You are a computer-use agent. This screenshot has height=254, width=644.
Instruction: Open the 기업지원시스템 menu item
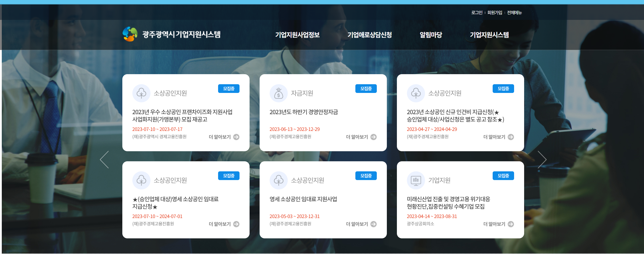point(489,35)
